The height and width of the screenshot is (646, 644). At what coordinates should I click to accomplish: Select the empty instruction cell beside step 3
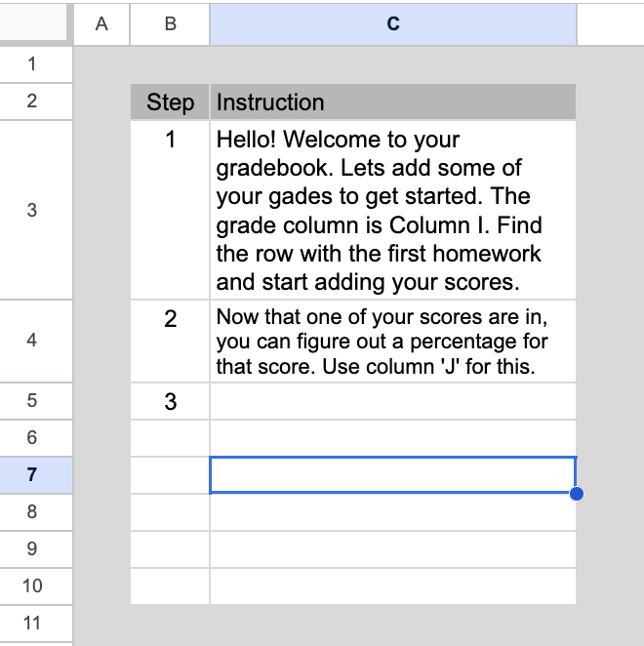click(392, 401)
